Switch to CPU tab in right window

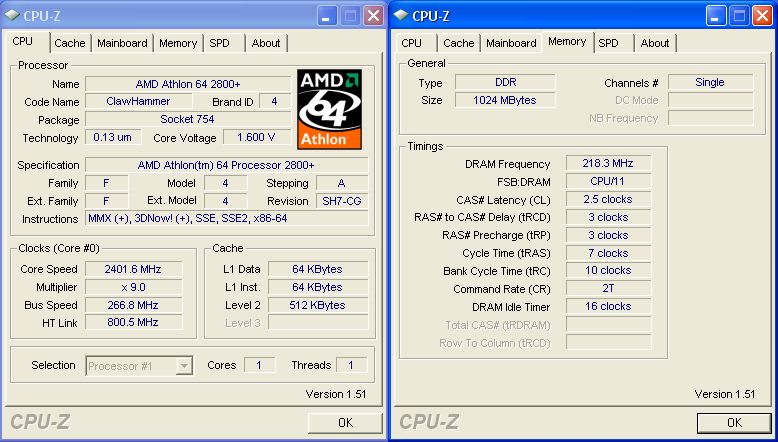411,43
